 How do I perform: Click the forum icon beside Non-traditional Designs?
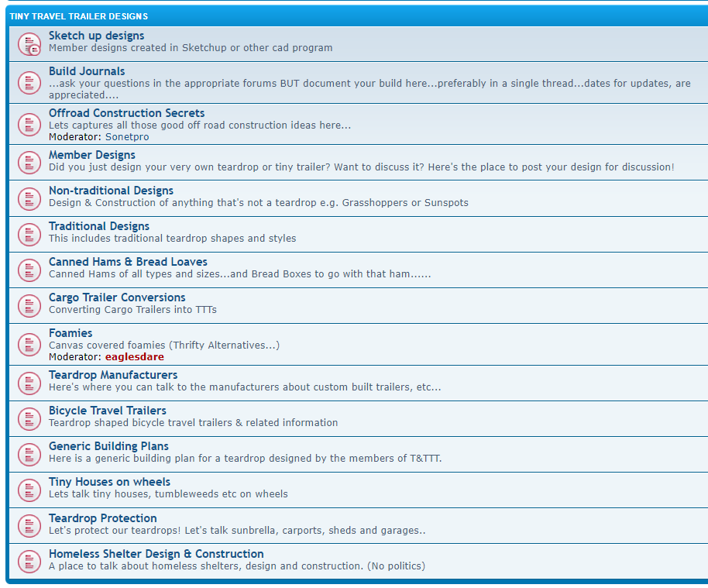pyautogui.click(x=29, y=198)
